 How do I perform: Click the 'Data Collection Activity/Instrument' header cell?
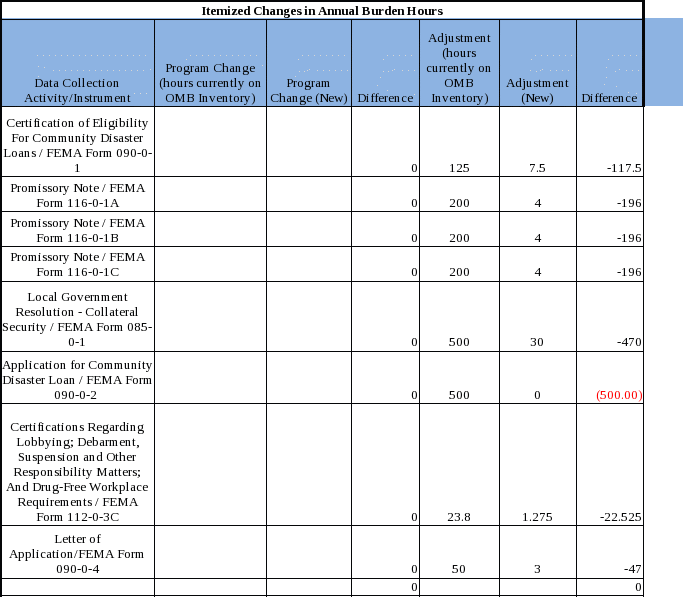point(78,63)
